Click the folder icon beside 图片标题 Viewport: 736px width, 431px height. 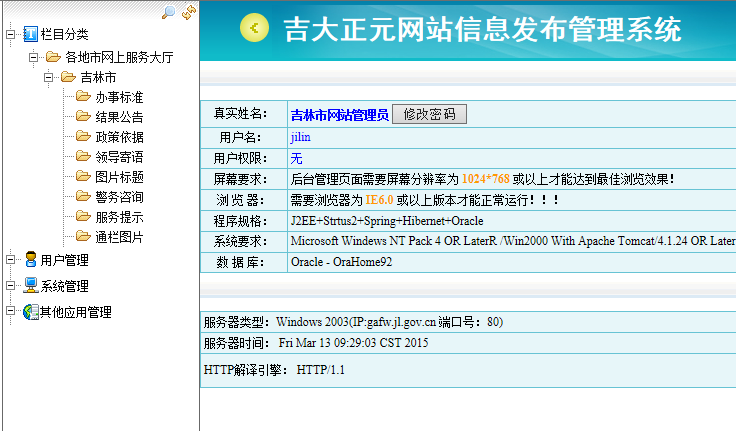84,176
